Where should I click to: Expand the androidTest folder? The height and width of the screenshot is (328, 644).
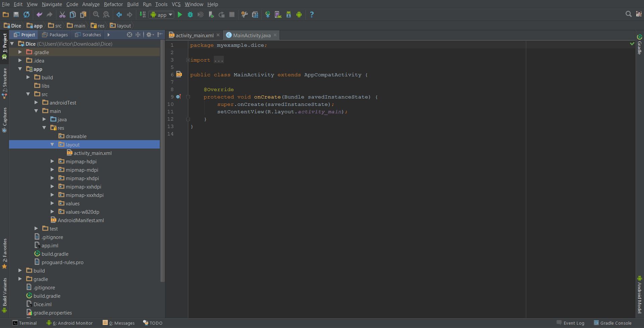pyautogui.click(x=36, y=102)
